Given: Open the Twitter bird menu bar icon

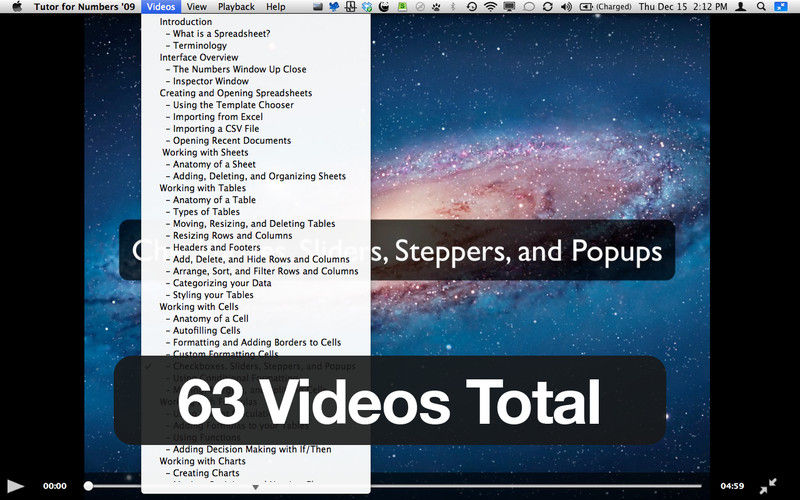Looking at the screenshot, I should [334, 7].
